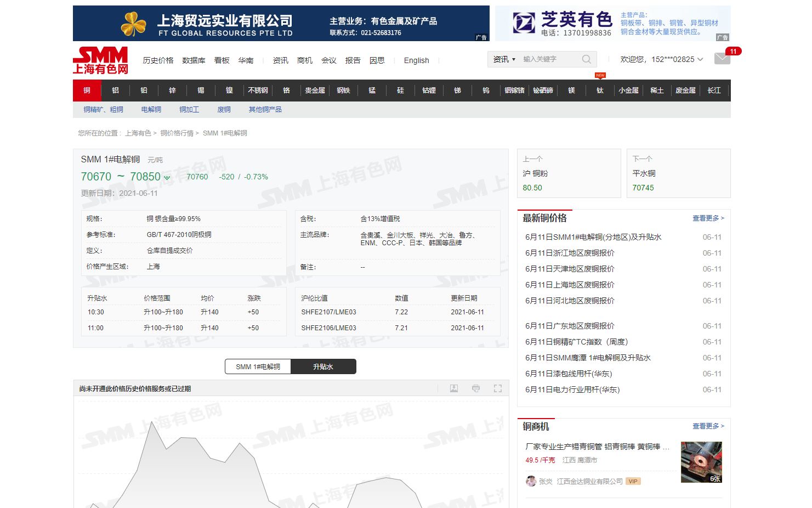The height and width of the screenshot is (508, 812).
Task: Open the 电解铜 submenu link
Action: tap(151, 110)
